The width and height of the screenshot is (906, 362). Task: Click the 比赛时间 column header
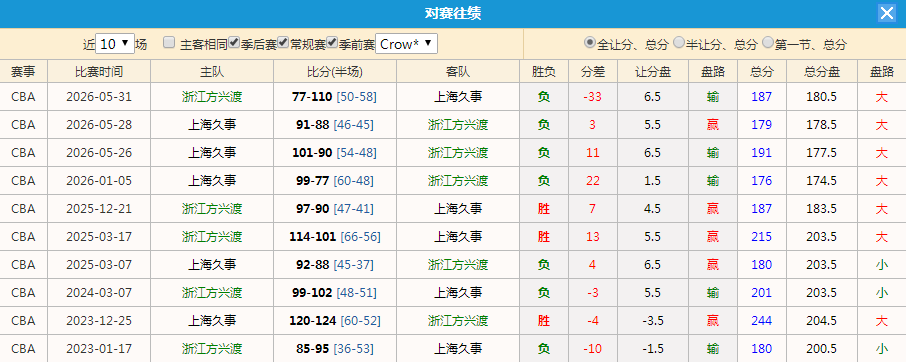tap(99, 71)
